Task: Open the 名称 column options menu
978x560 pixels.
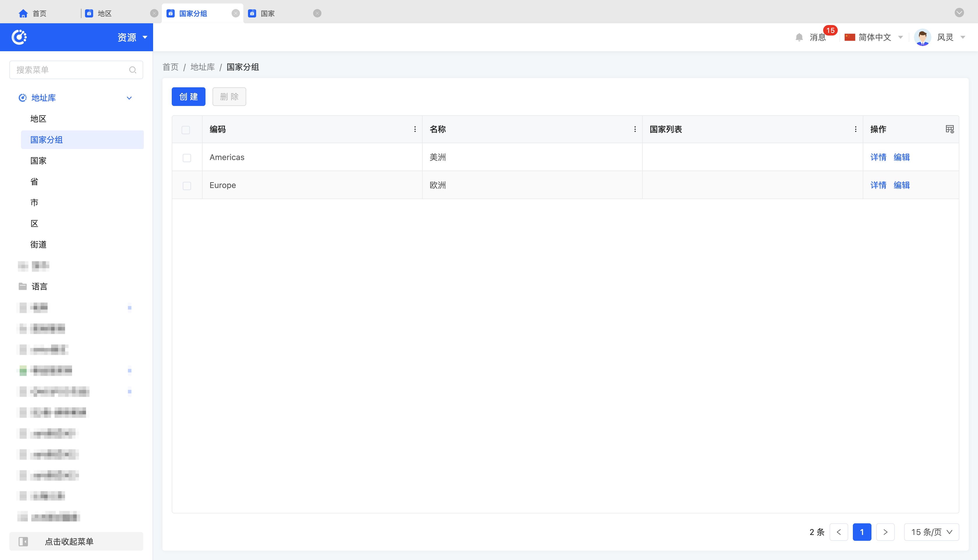Action: pyautogui.click(x=635, y=129)
